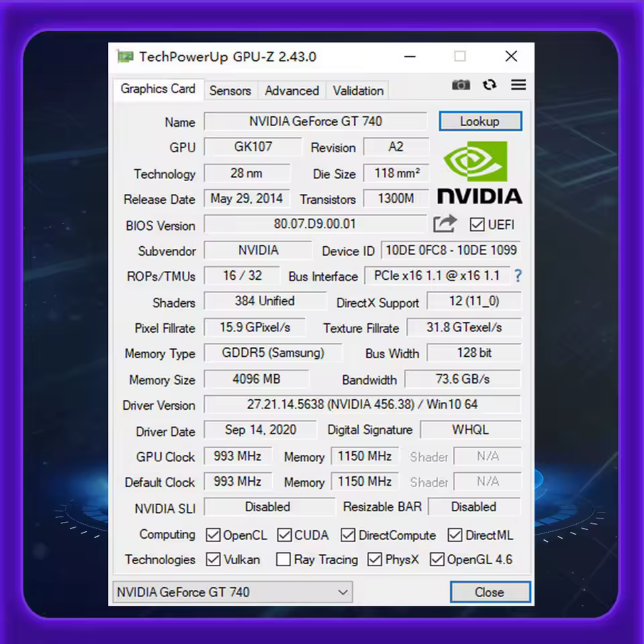Viewport: 644px width, 644px height.
Task: Toggle the OpenGL 4.6 checkbox
Action: pos(437,559)
